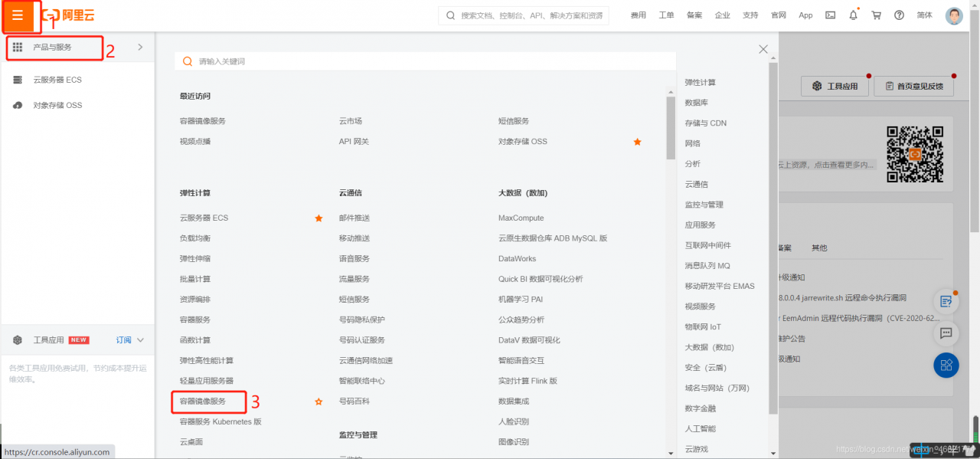Toggle the favorite star beside 云服务器 ECS
The height and width of the screenshot is (459, 980).
(x=318, y=218)
